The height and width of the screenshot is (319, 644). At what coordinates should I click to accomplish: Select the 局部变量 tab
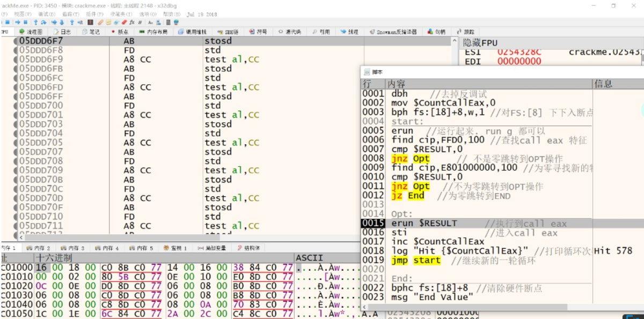coord(211,248)
